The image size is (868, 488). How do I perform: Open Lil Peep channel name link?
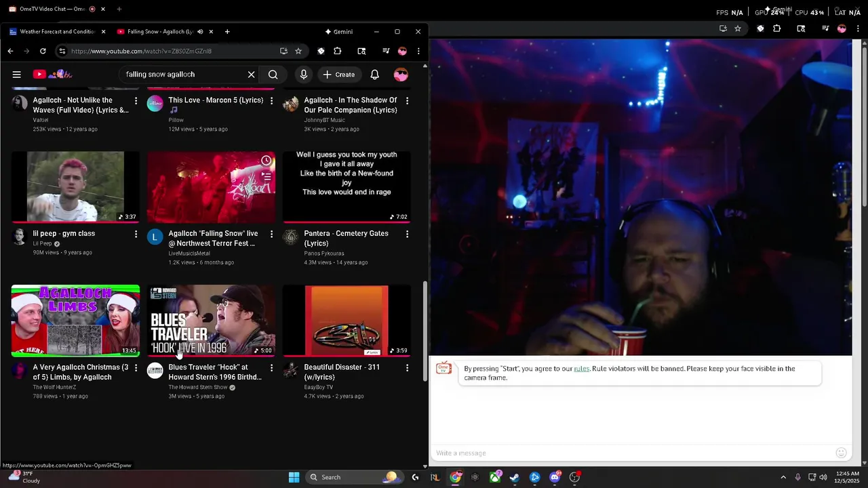pos(42,244)
